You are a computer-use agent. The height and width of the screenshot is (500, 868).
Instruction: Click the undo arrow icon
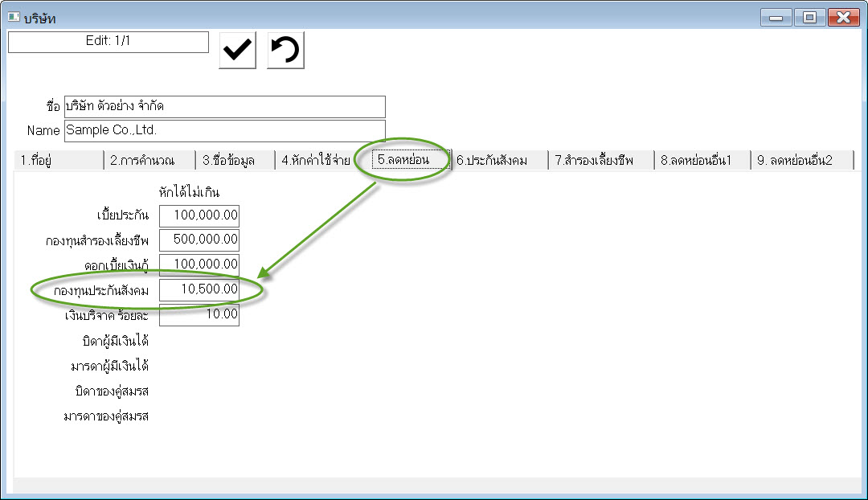(x=285, y=51)
